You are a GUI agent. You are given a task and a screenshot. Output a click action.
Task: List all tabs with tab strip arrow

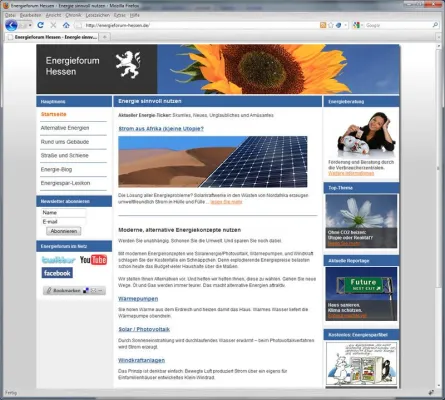439,37
